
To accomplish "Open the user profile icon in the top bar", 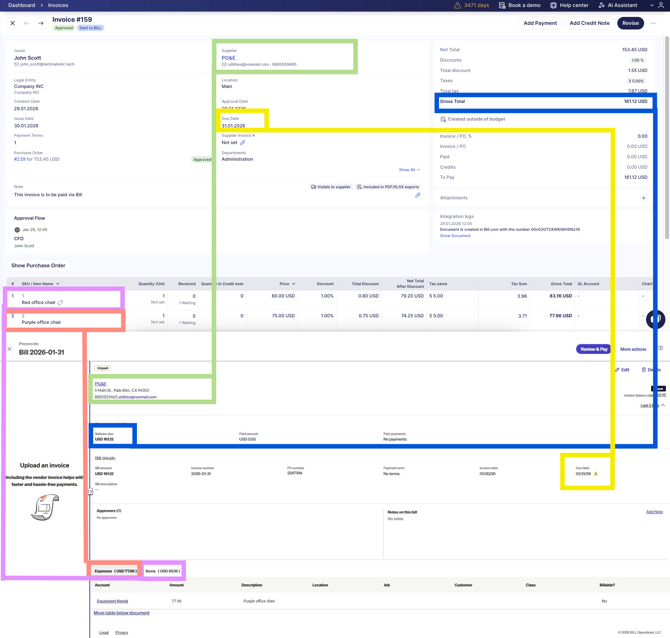I will [661, 5].
